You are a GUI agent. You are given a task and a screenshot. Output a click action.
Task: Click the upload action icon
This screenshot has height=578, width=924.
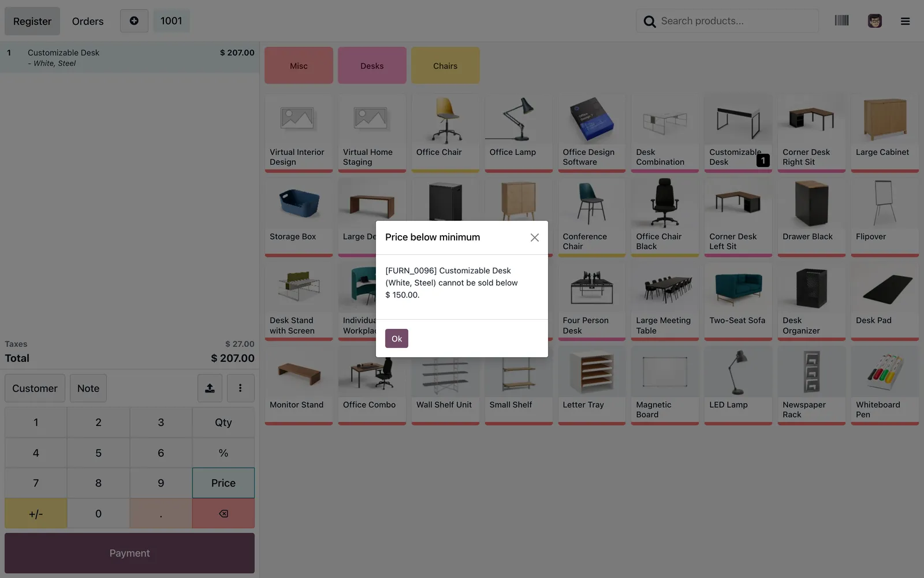210,388
